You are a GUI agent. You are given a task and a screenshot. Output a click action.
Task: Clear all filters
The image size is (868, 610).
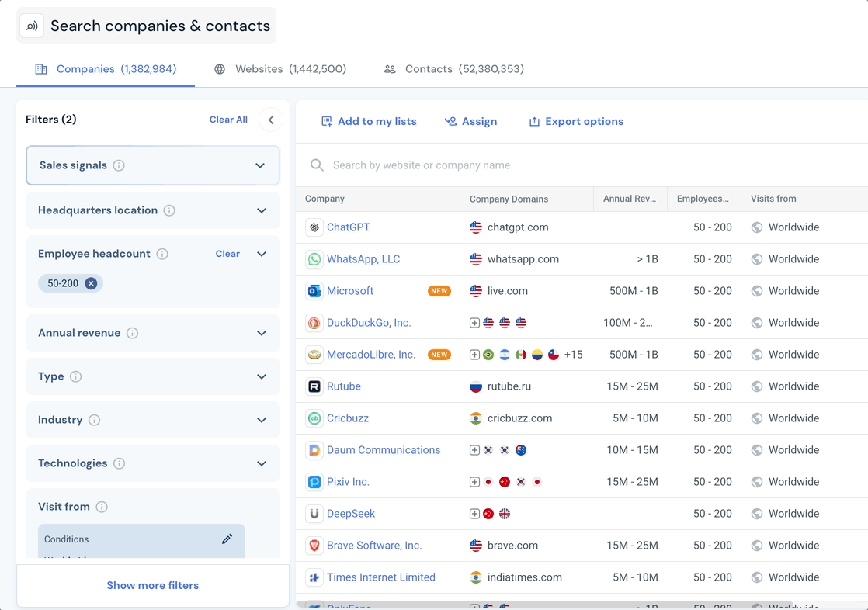click(228, 120)
